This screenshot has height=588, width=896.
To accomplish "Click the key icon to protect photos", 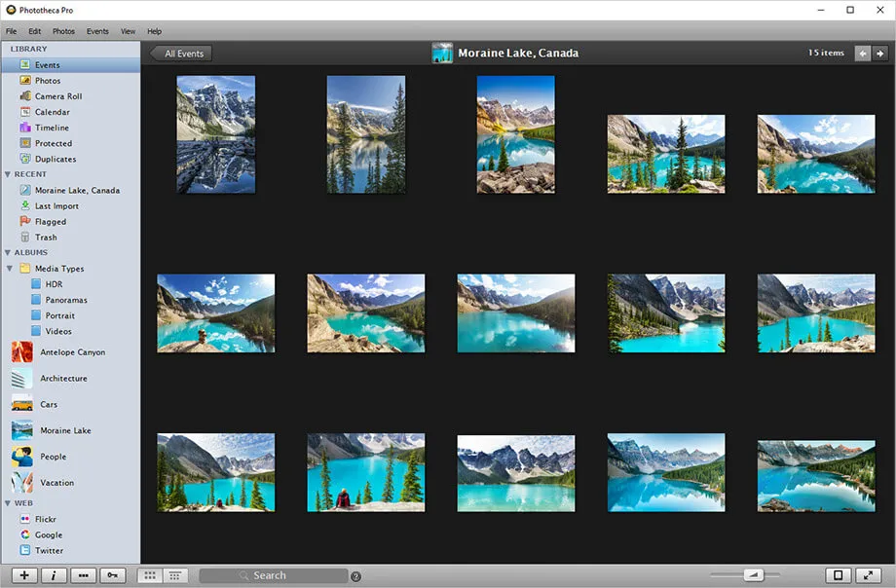I will (x=112, y=575).
